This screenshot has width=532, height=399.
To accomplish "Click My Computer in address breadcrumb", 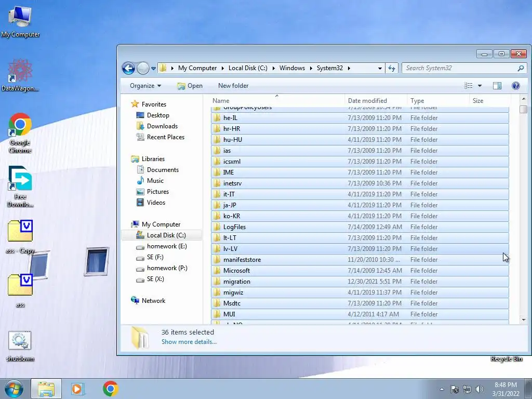I will pos(197,68).
